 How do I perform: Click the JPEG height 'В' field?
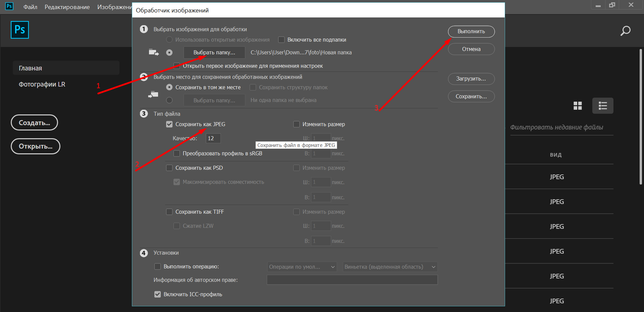click(x=321, y=154)
